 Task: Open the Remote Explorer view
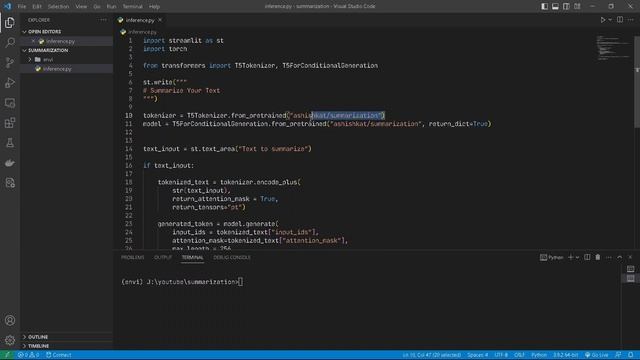click(x=10, y=103)
